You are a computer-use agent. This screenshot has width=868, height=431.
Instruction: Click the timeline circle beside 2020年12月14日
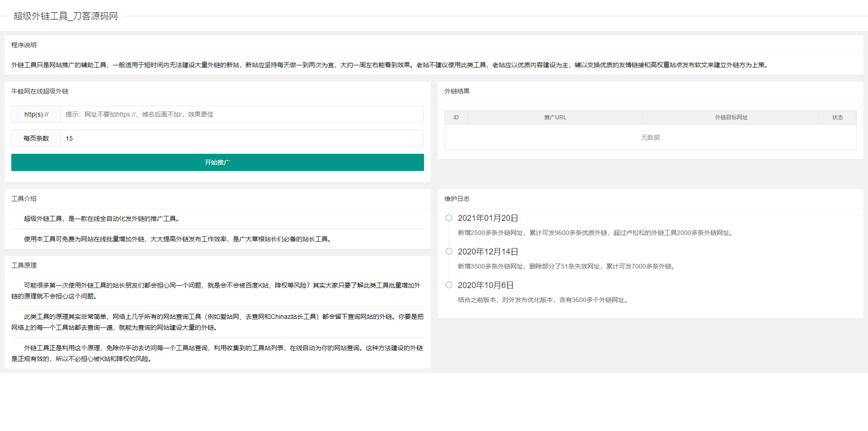(448, 251)
